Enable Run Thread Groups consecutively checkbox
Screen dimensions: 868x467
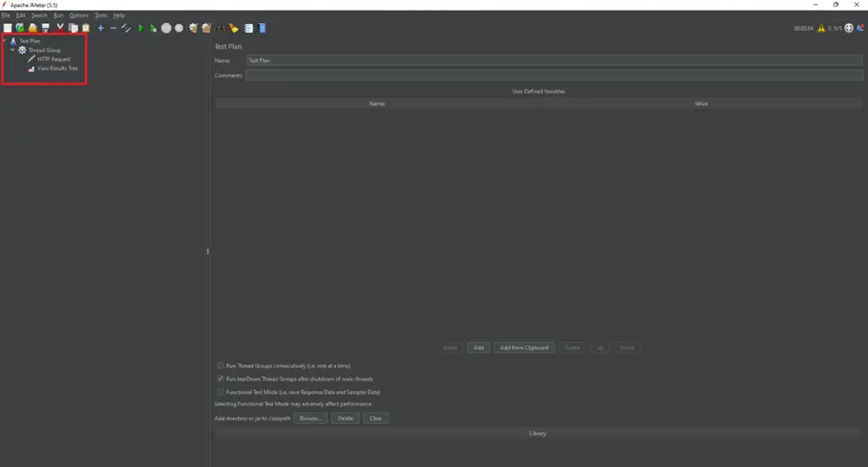(221, 365)
